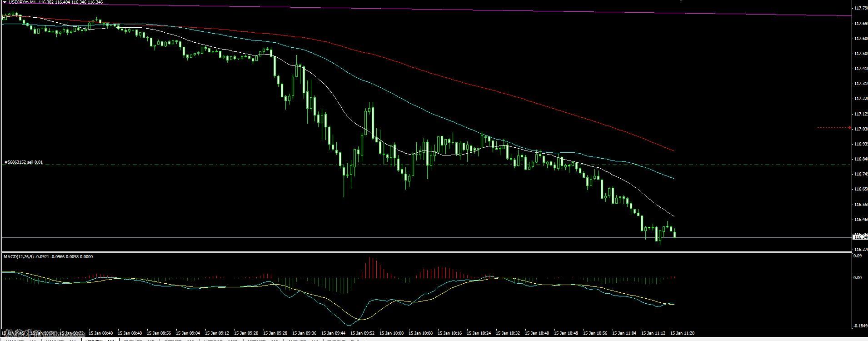Open the AUDUSD H4 chart tab
Screen dimensions: 868x341
click(x=304, y=339)
